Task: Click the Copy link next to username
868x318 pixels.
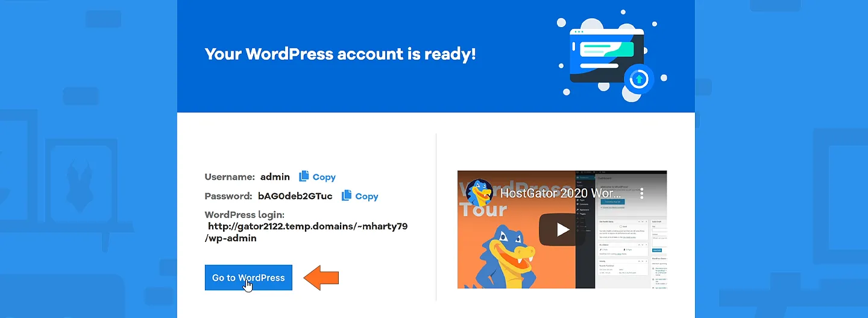Action: [x=324, y=177]
